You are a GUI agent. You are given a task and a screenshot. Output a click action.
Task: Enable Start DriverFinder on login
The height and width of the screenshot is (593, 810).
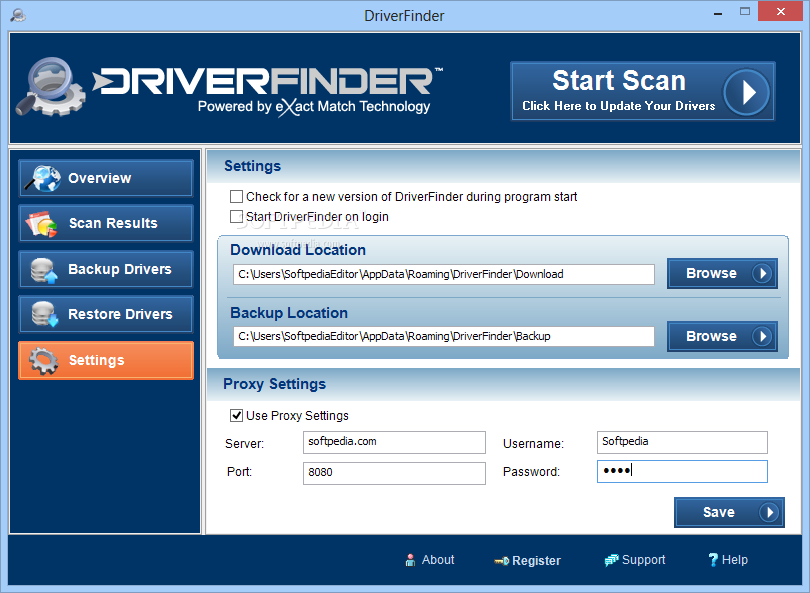(236, 216)
